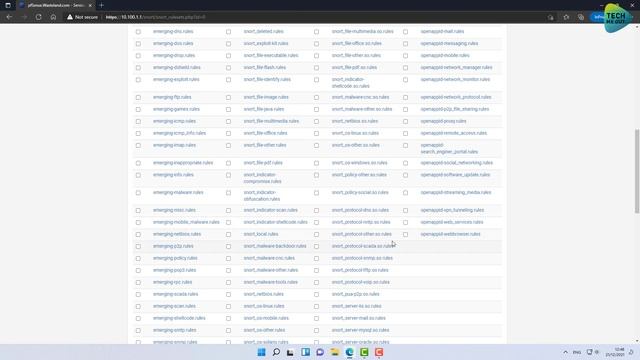Open a new browser tab
The height and width of the screenshot is (360, 640).
101,5
